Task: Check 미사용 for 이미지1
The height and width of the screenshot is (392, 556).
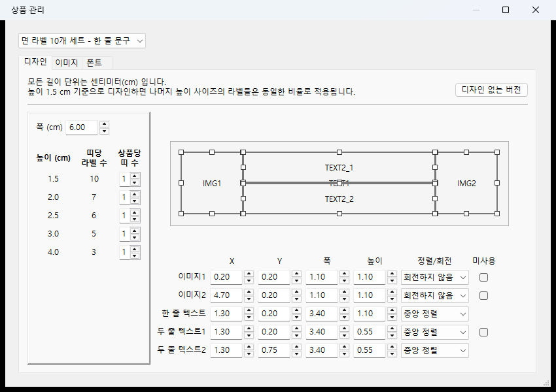Action: tap(483, 277)
